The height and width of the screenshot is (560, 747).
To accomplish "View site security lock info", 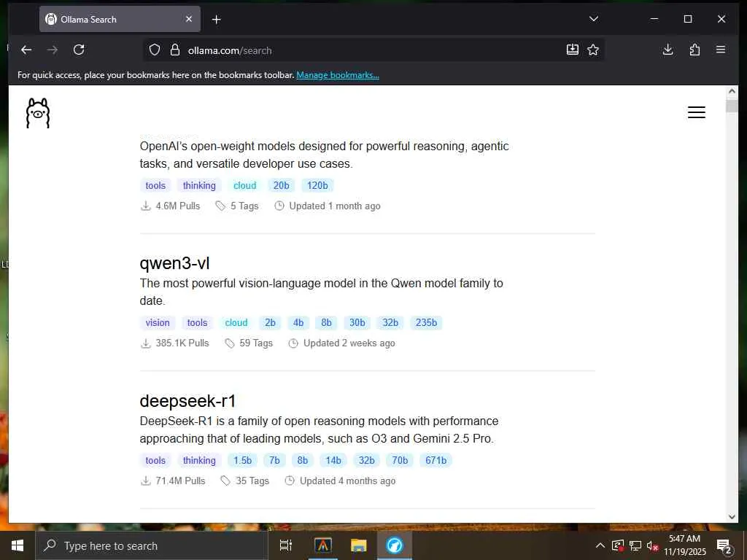I will (x=175, y=50).
